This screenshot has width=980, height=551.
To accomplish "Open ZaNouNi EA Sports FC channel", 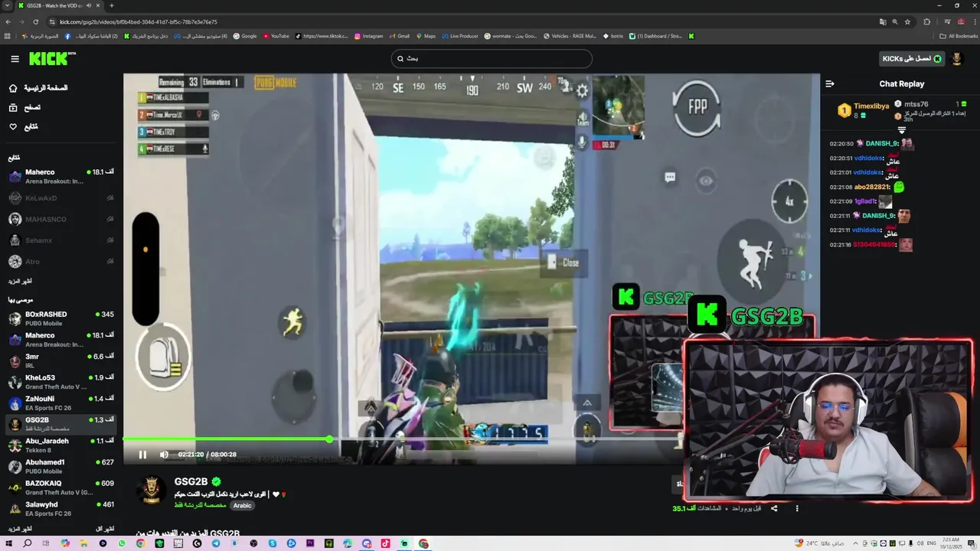I will click(61, 403).
